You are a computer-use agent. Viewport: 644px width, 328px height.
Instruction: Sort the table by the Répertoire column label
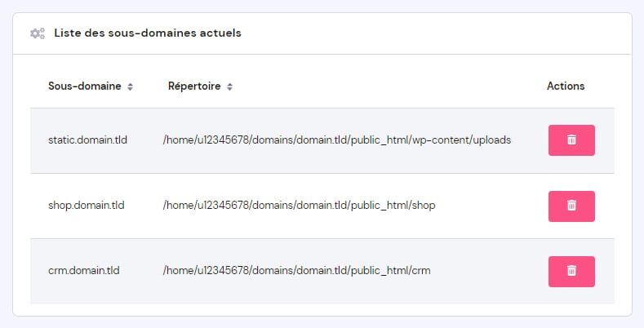[x=194, y=86]
